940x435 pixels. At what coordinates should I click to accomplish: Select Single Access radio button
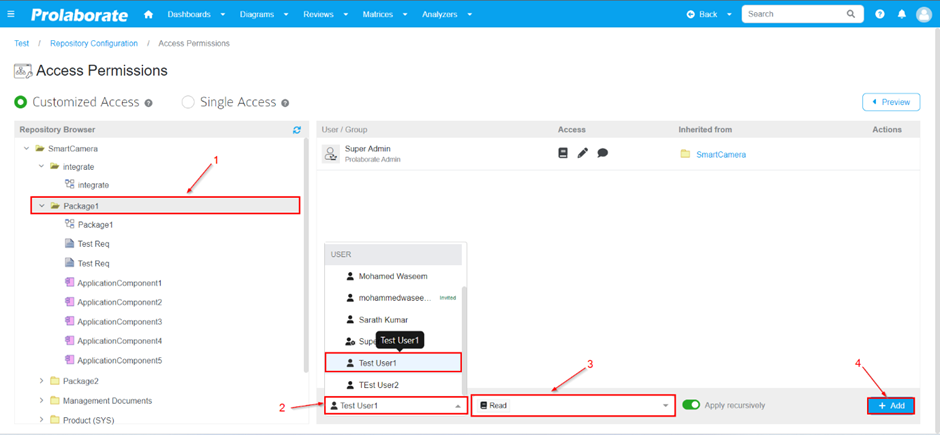click(x=188, y=102)
